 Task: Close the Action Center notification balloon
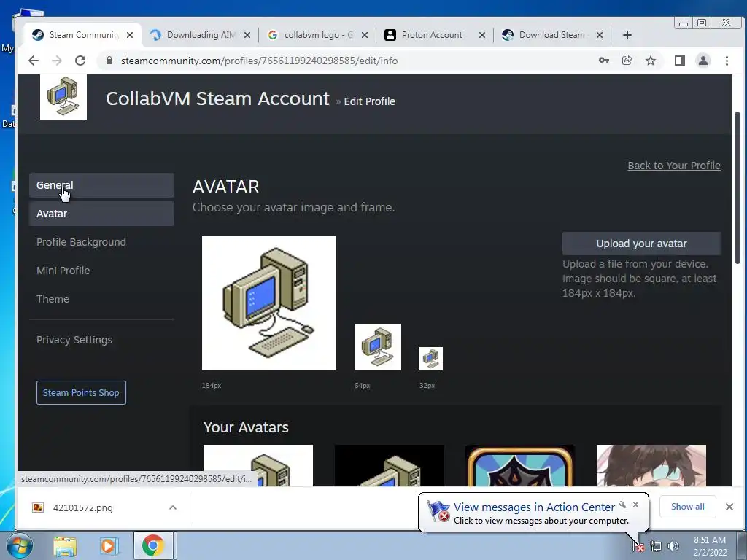[635, 505]
